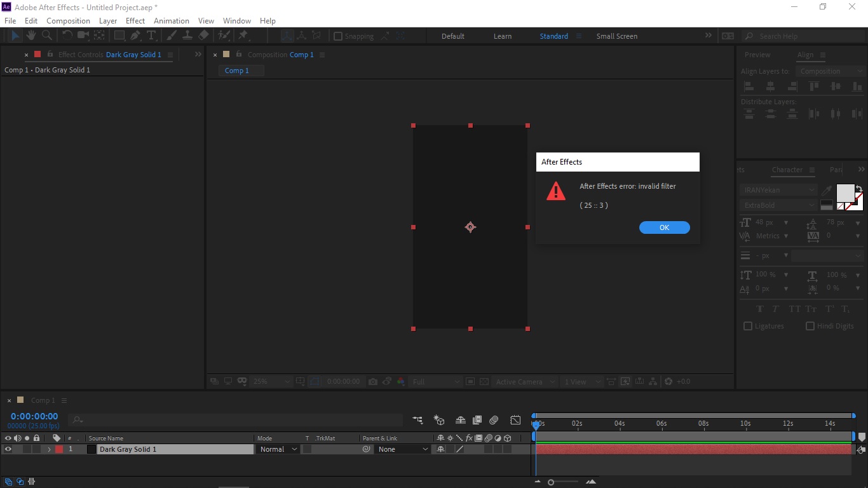The width and height of the screenshot is (868, 488).
Task: Open the 1 View layout dropdown
Action: click(x=581, y=382)
